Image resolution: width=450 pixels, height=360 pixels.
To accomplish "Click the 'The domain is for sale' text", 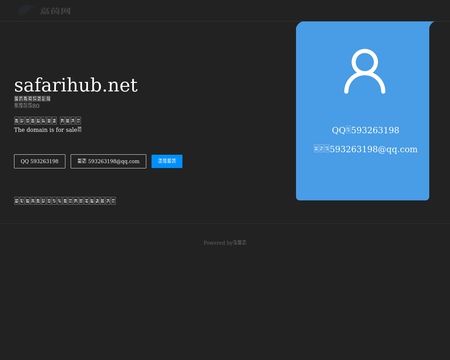I will point(48,130).
